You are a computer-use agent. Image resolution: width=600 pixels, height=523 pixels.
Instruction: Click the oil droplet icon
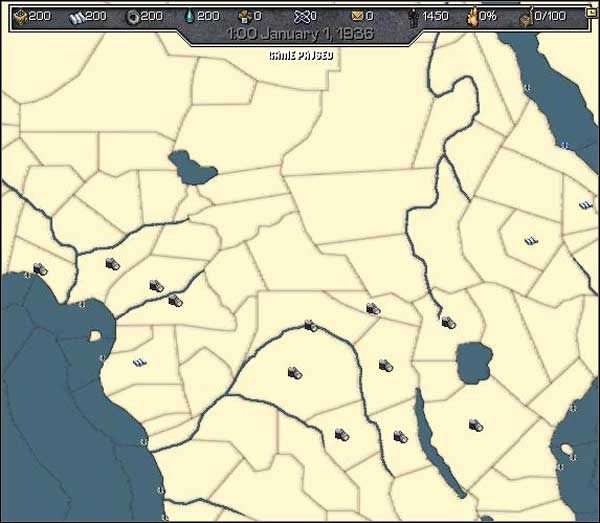(188, 16)
